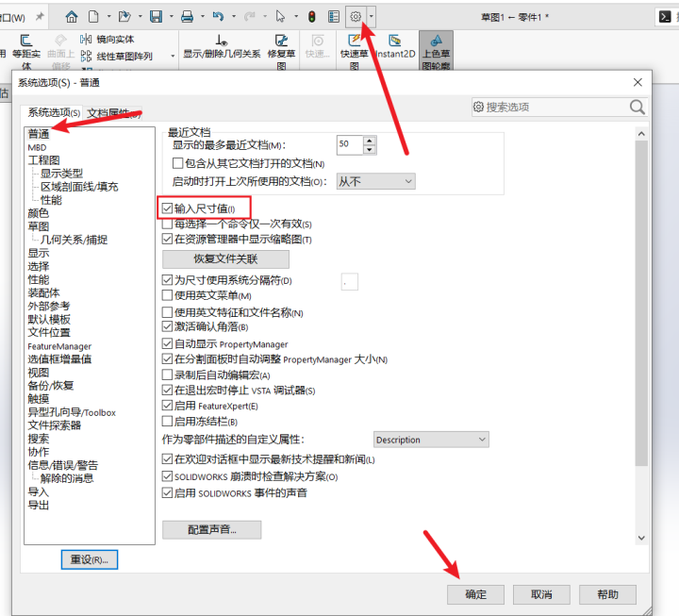Click the 恢复文件关联 button
The height and width of the screenshot is (616, 679).
(x=225, y=259)
